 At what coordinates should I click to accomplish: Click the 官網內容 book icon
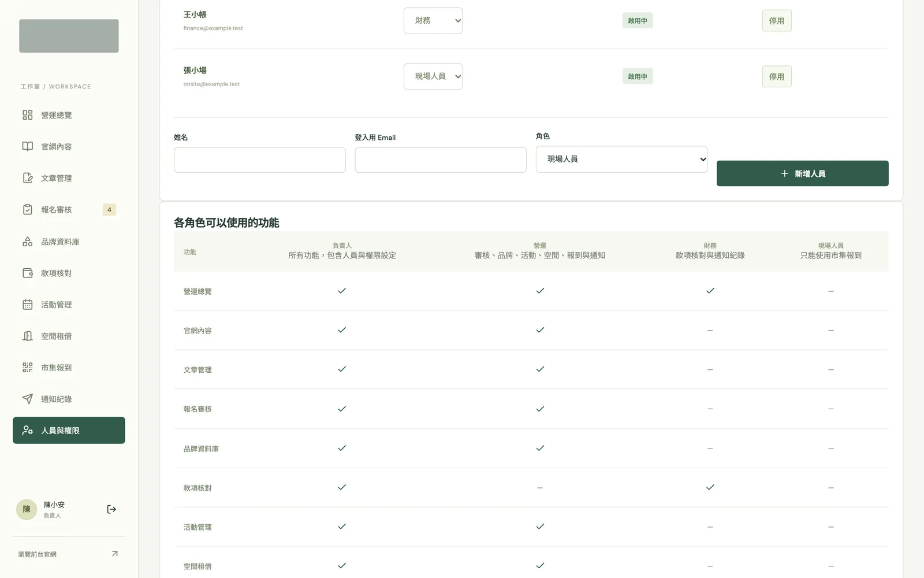[27, 146]
